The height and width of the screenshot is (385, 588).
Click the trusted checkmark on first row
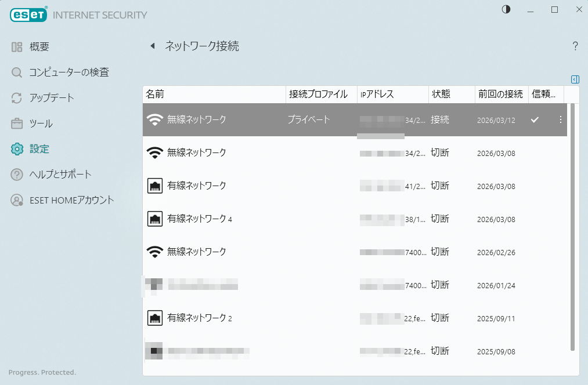pos(535,119)
